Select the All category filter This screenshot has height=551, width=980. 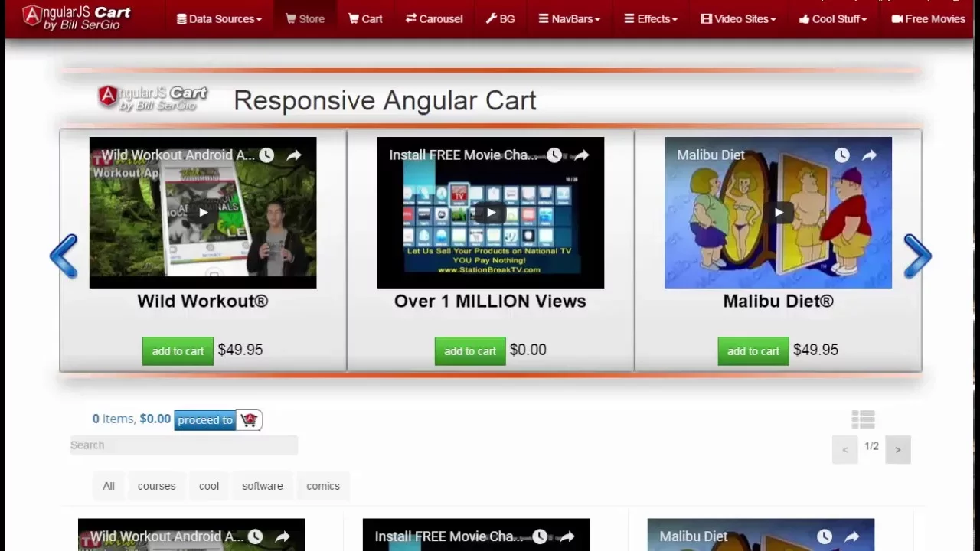(109, 486)
